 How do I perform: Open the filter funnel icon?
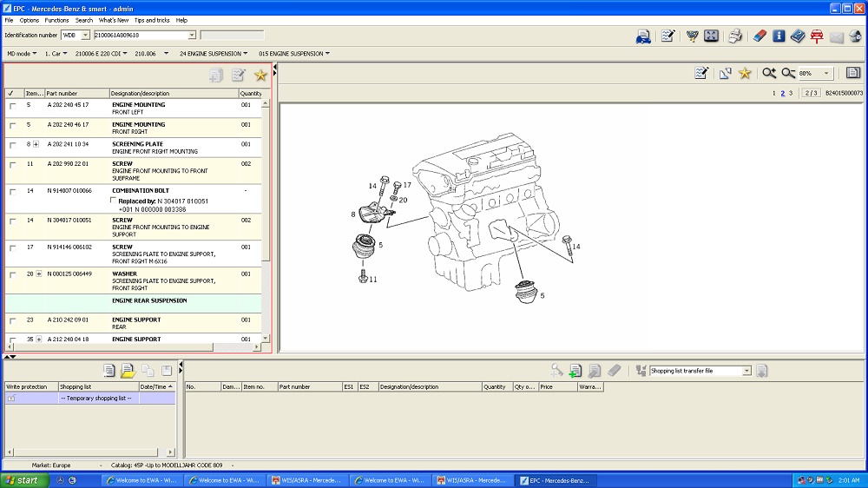tap(692, 36)
